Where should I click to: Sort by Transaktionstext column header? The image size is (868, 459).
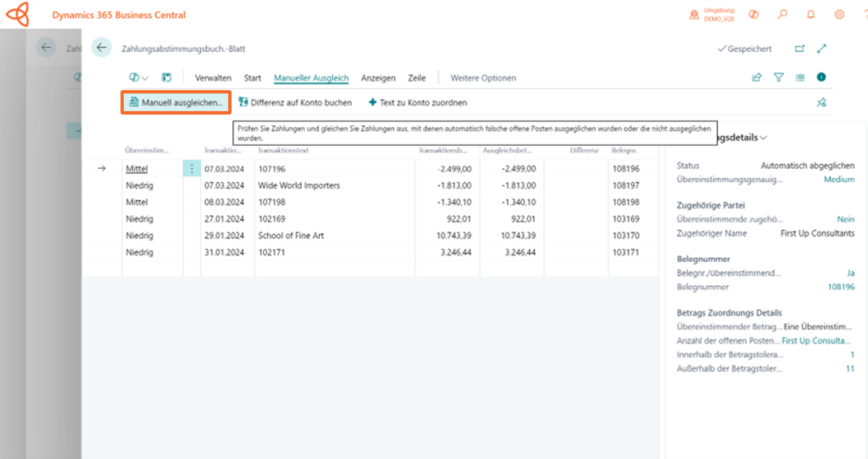[x=283, y=150]
